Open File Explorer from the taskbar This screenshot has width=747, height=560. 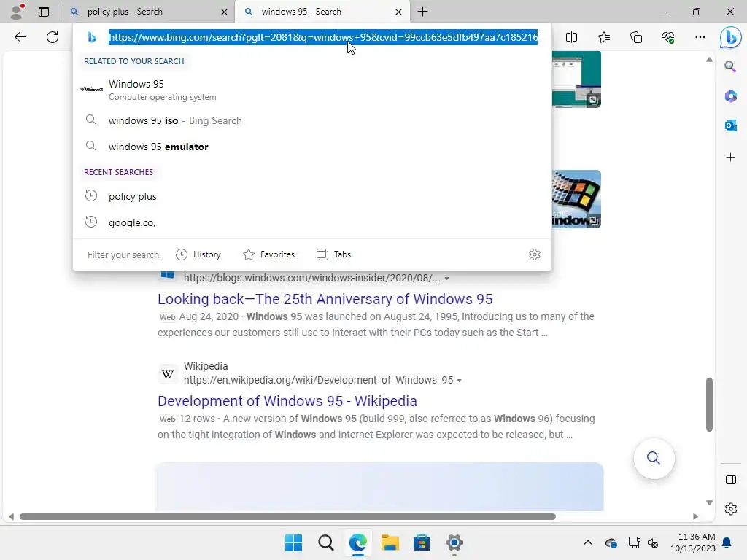pos(390,542)
